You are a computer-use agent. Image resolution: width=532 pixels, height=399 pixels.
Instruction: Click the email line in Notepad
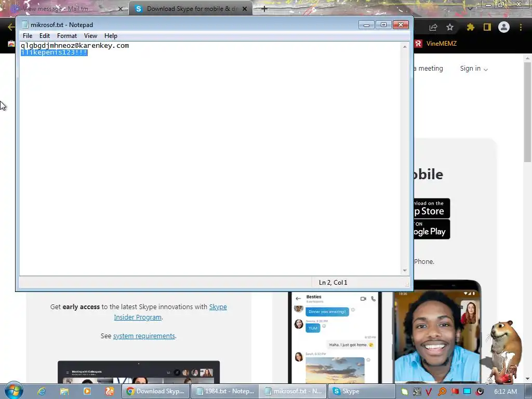75,46
